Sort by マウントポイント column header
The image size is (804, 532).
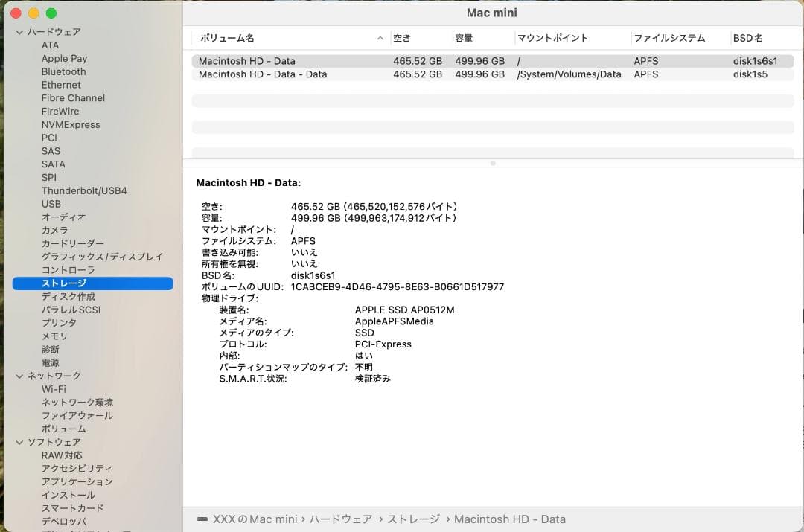[552, 38]
